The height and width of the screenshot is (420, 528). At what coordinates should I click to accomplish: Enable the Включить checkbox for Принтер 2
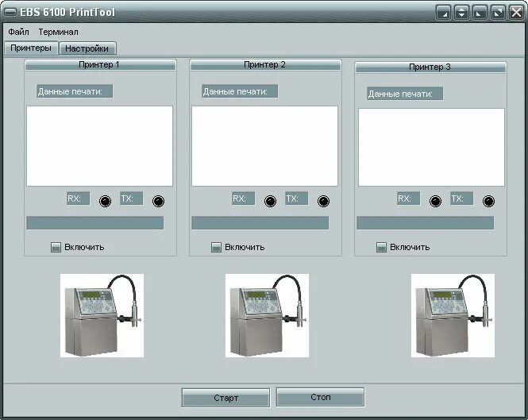216,247
